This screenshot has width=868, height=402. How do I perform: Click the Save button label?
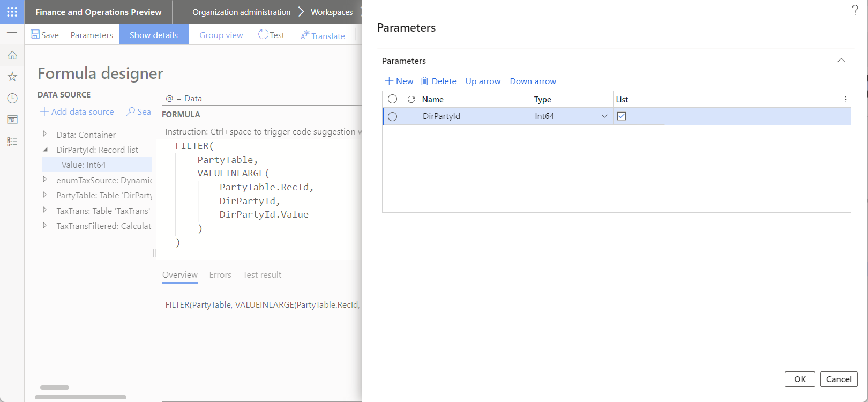50,35
